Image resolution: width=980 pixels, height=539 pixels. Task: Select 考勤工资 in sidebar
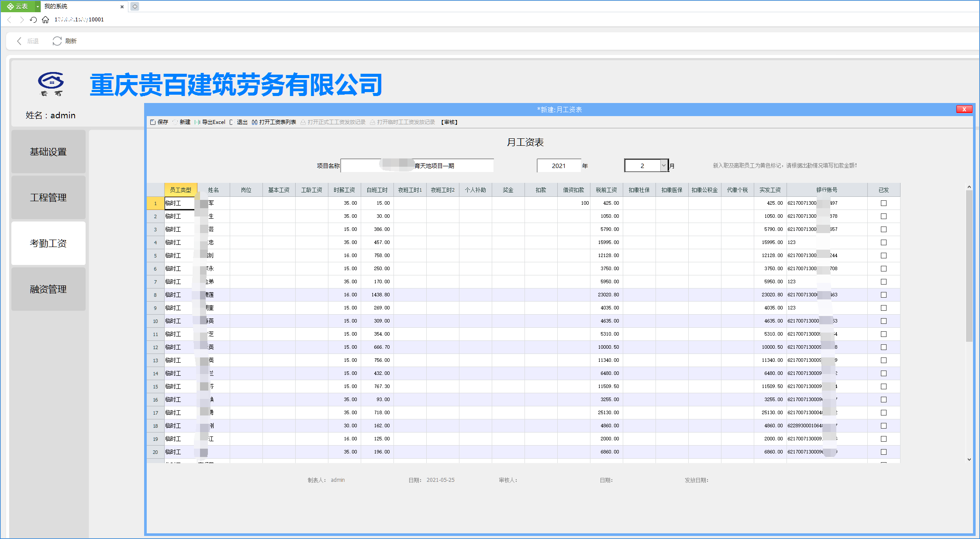pos(48,243)
